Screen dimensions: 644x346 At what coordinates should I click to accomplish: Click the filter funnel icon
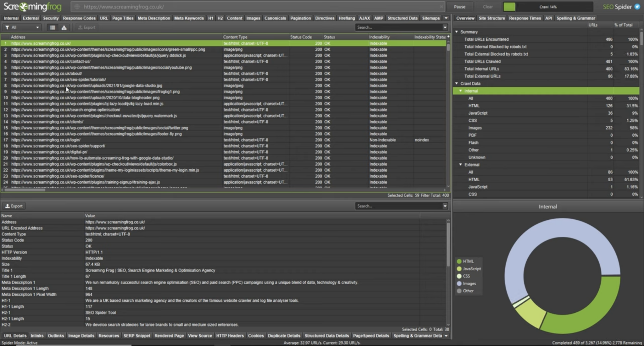click(x=7, y=28)
